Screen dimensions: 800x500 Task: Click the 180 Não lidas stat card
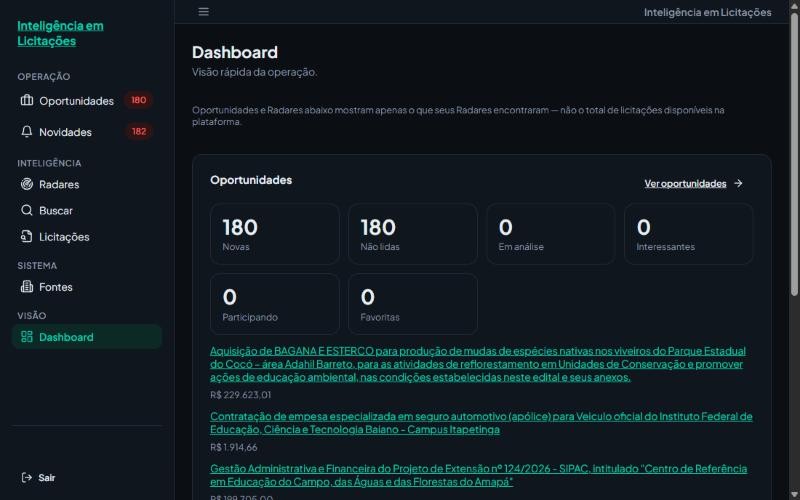point(413,234)
